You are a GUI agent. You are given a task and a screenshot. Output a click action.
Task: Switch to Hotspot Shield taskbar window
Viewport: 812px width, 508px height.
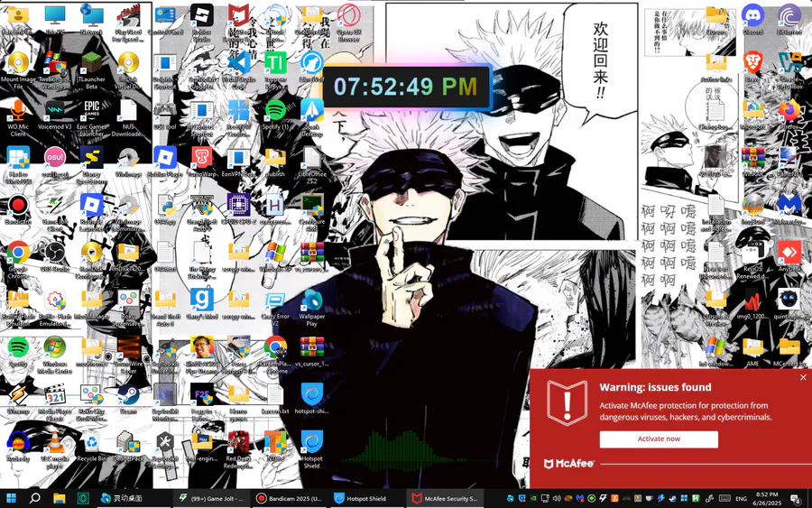pyautogui.click(x=366, y=498)
